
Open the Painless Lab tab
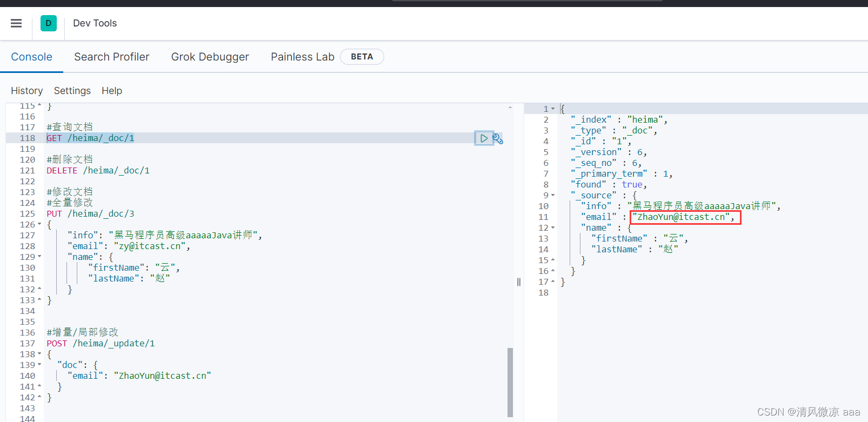tap(303, 57)
